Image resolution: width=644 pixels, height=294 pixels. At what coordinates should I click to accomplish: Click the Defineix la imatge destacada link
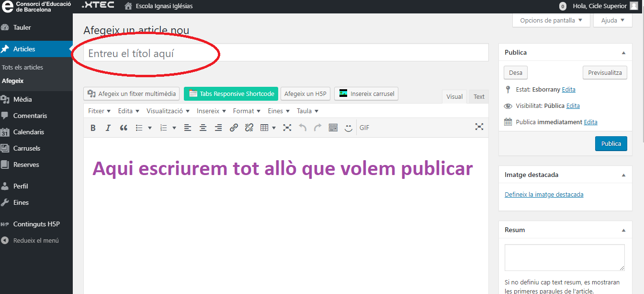[544, 194]
